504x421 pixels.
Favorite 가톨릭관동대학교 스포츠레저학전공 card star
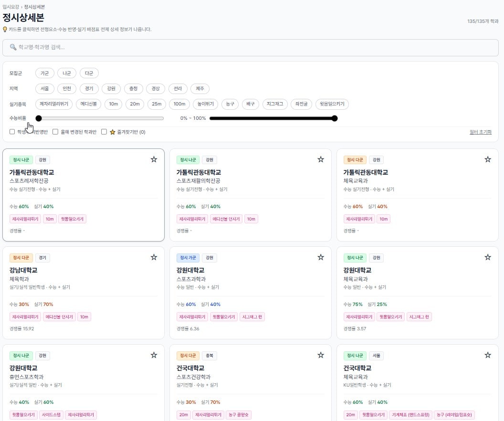pos(154,159)
